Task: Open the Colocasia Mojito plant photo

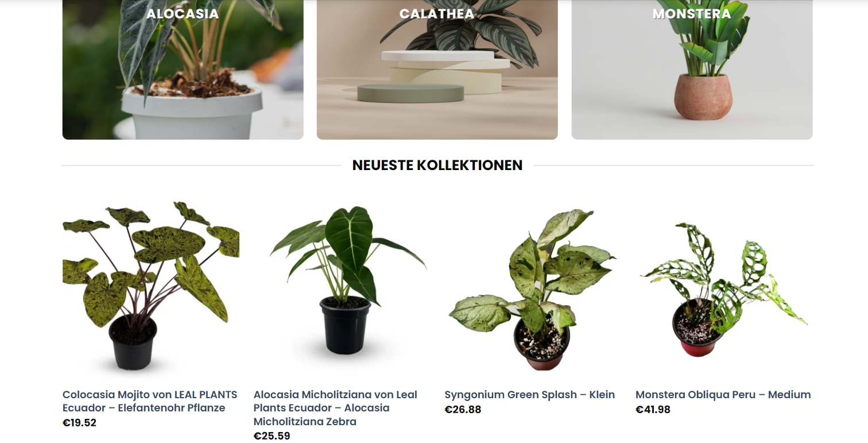Action: [x=151, y=286]
